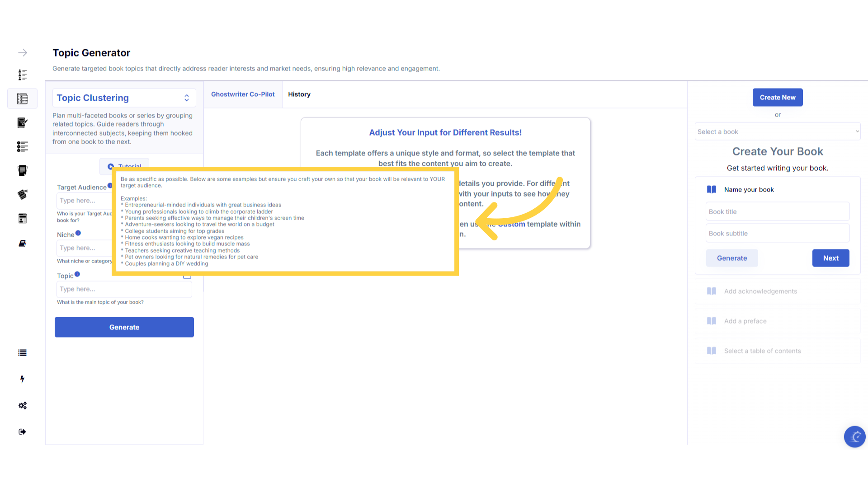
Task: Open the Select a book dropdown
Action: 777,131
